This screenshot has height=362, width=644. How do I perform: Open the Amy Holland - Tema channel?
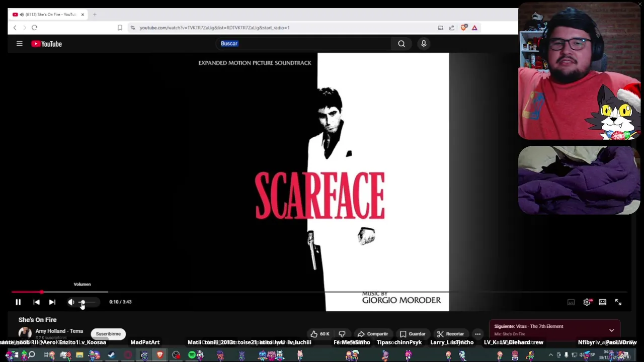[x=59, y=331]
